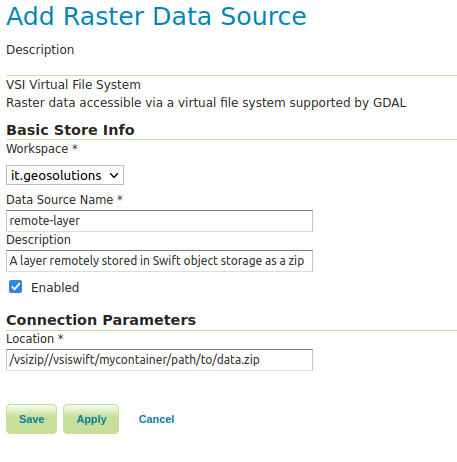The height and width of the screenshot is (462, 457).
Task: Select the Basic Store Info section heading
Action: 70,130
